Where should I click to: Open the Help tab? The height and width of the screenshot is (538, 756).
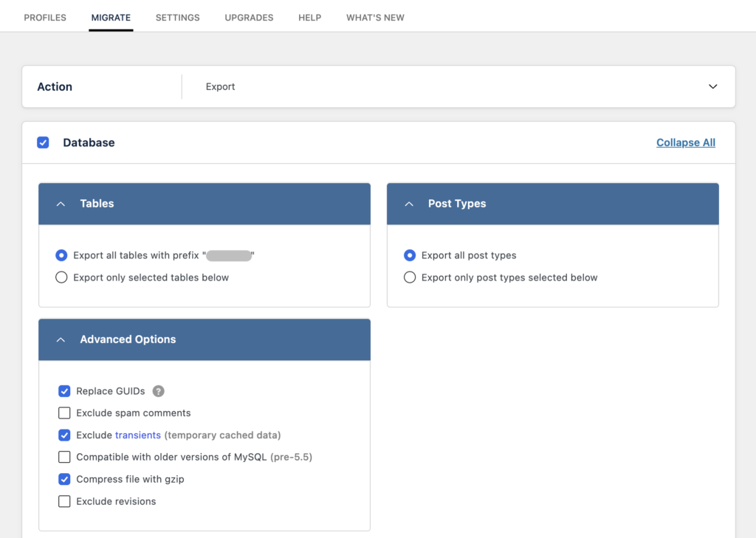click(x=309, y=18)
